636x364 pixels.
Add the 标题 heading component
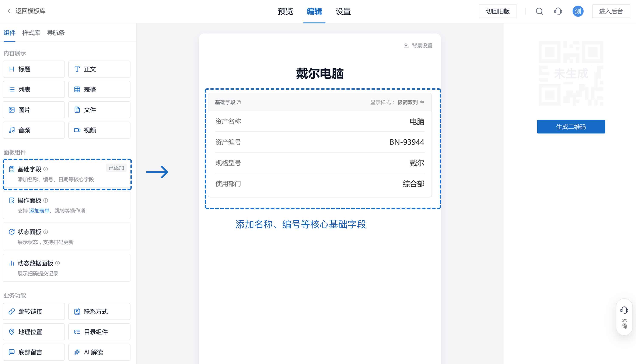[x=34, y=69]
